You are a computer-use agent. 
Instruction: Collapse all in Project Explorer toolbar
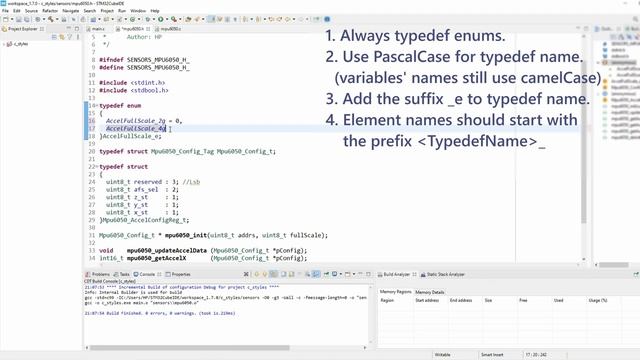click(54, 37)
